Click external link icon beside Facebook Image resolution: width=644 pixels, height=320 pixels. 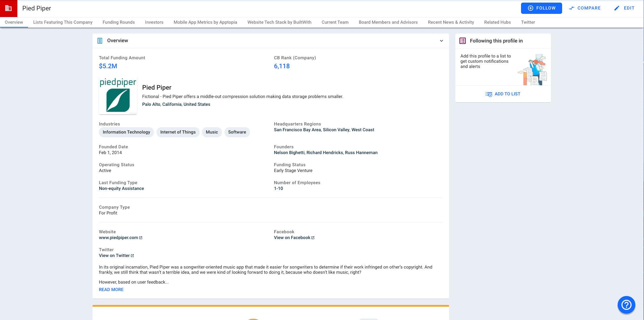tap(313, 238)
